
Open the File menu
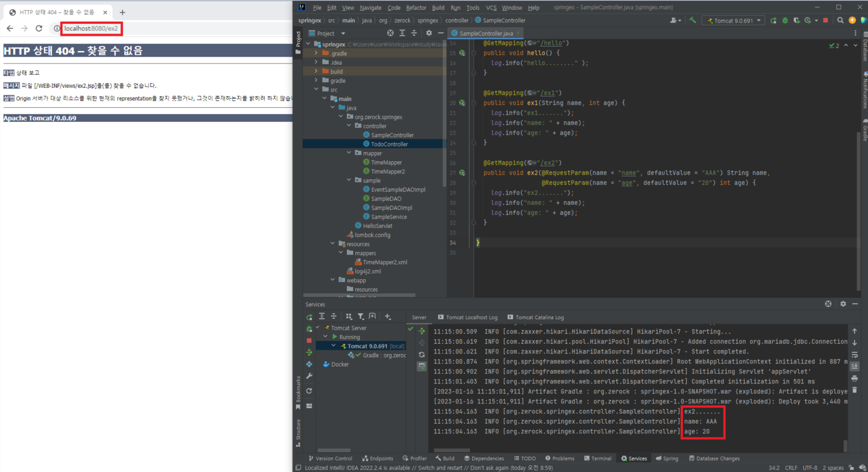coord(317,7)
